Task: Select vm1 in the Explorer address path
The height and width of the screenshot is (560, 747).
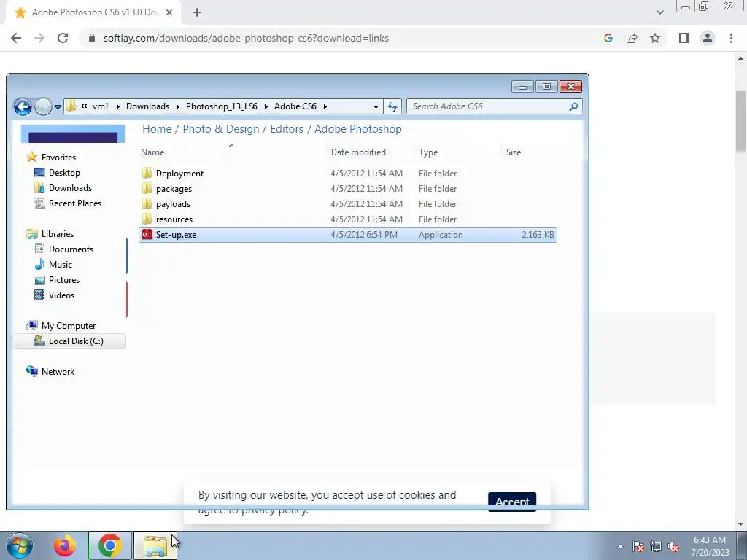Action: (x=101, y=106)
